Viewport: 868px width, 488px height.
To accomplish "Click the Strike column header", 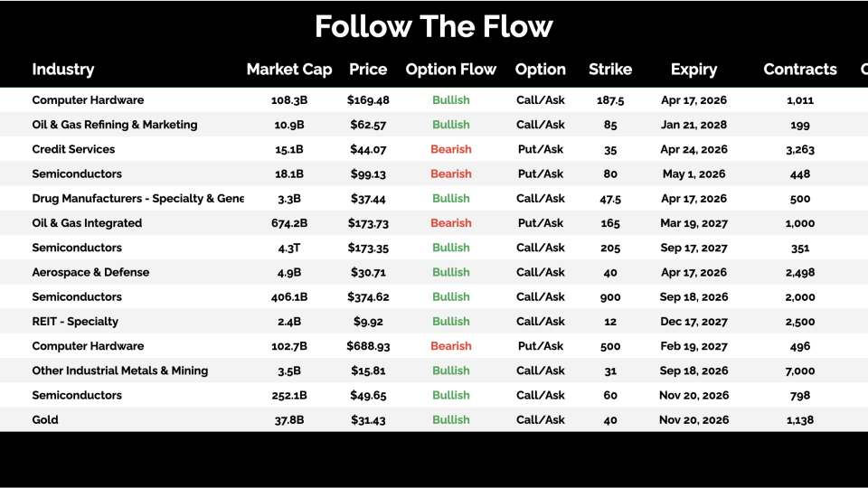I will pyautogui.click(x=610, y=70).
